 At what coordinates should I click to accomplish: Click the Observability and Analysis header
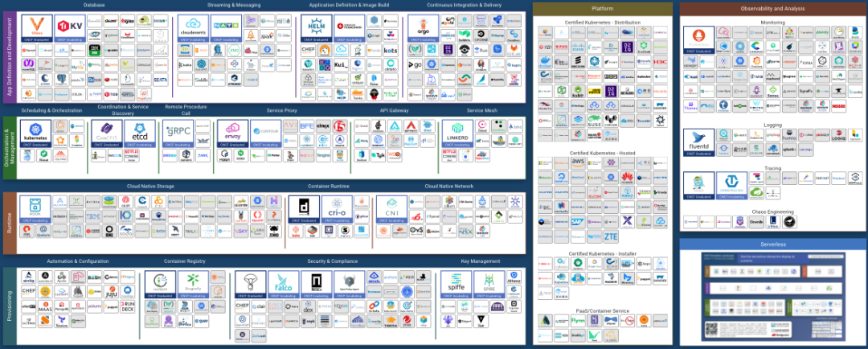point(773,9)
